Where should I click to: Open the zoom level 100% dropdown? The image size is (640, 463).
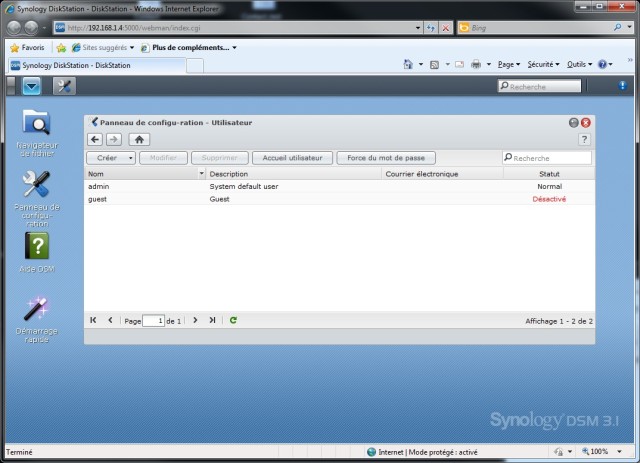click(620, 452)
